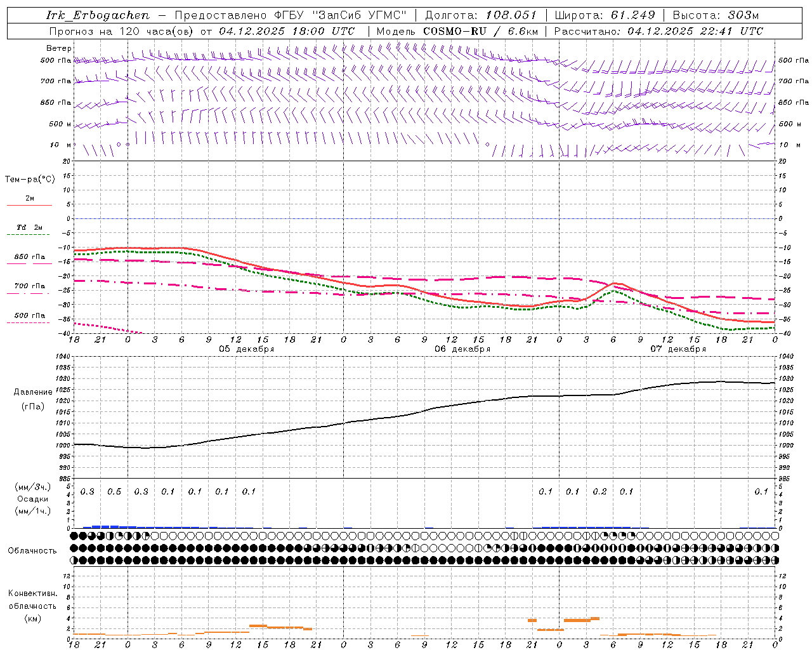This screenshot has height=650, width=812.
Task: Select the (мм/1ч.) precipitation unit label
Action: click(x=33, y=511)
